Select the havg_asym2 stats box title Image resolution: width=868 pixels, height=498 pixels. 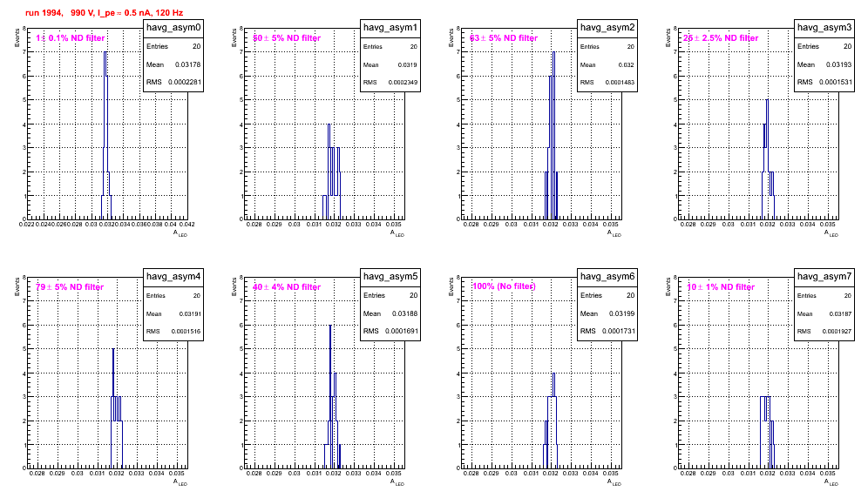[x=607, y=27]
